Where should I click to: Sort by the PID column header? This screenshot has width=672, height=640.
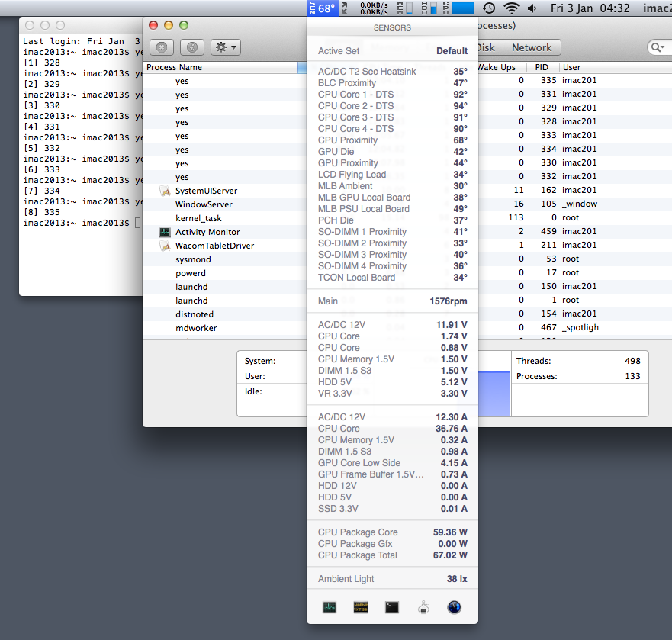point(542,67)
